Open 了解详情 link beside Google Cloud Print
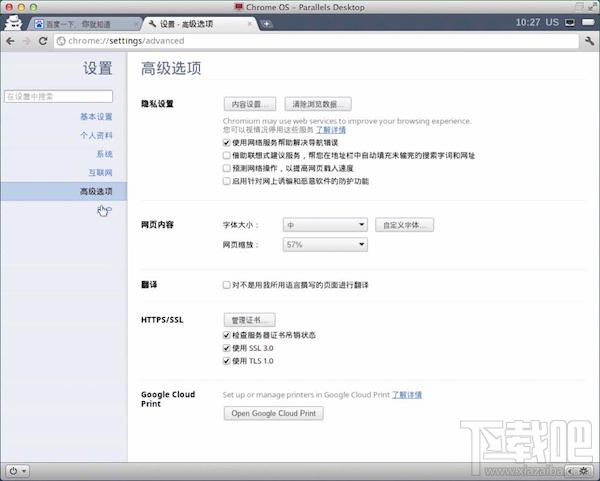This screenshot has width=600, height=481. tap(407, 395)
